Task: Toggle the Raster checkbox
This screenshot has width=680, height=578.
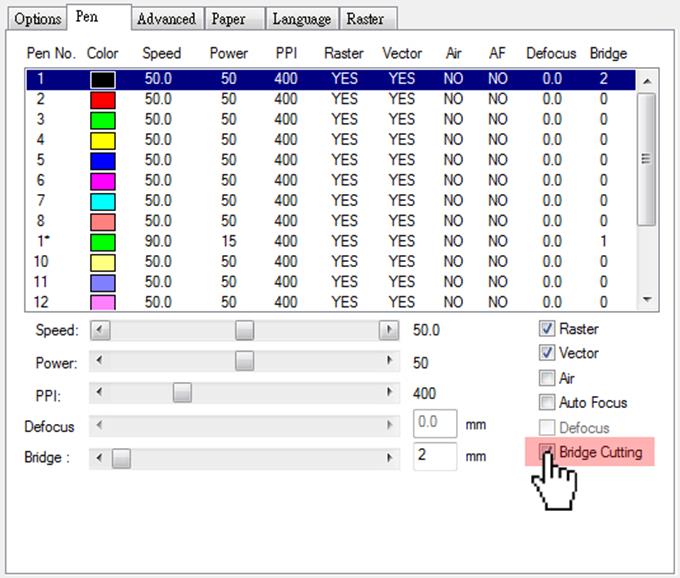Action: (546, 328)
